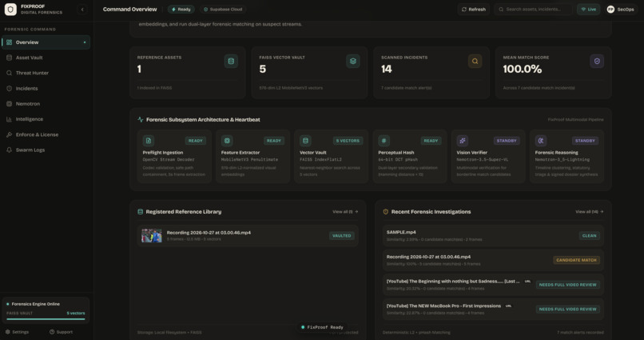Open the Overview section
Screen dimensions: 644x340
point(46,42)
